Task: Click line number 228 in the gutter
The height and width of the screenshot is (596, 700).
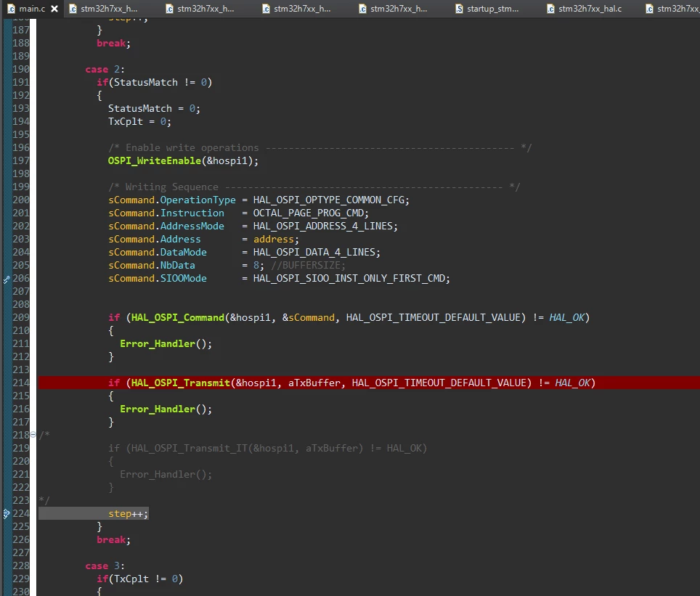Action: [21, 566]
